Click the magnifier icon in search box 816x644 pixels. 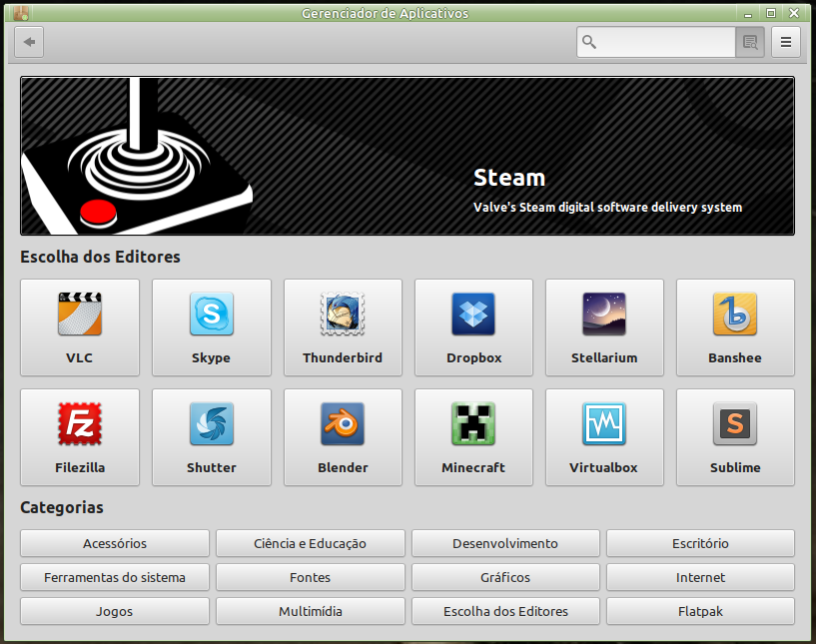589,42
